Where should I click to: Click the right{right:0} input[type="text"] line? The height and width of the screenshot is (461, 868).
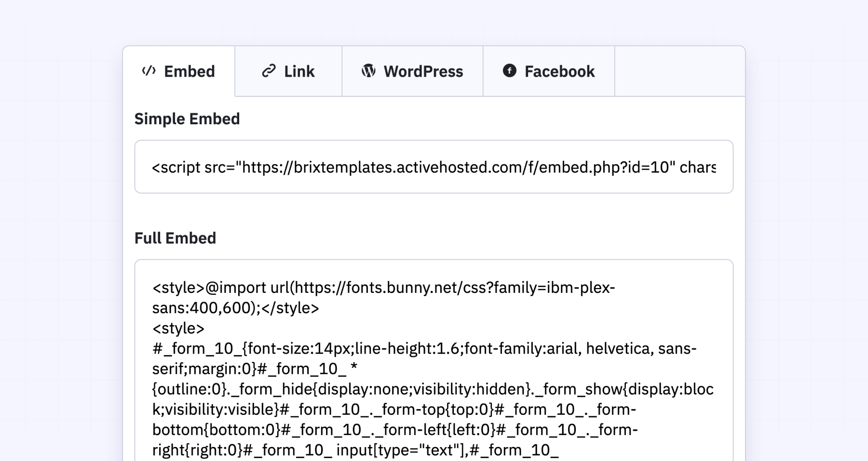(355, 449)
